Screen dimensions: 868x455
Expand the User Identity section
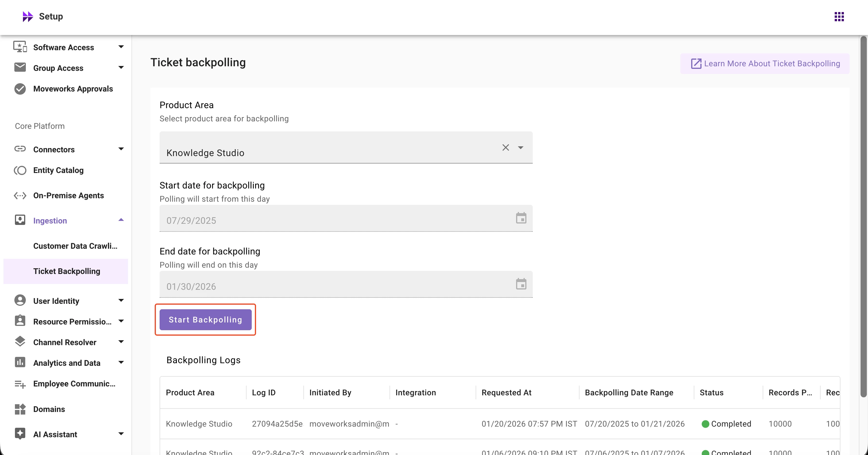click(121, 300)
